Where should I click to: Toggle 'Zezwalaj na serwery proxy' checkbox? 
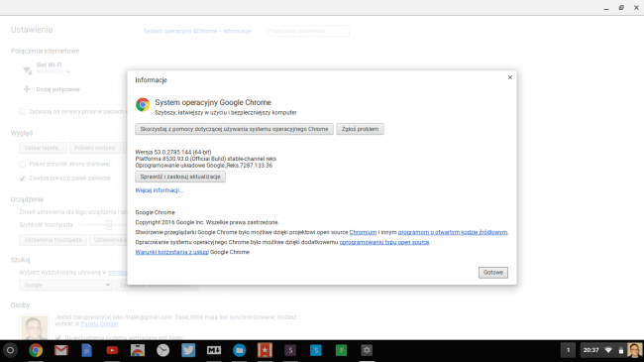coord(22,111)
